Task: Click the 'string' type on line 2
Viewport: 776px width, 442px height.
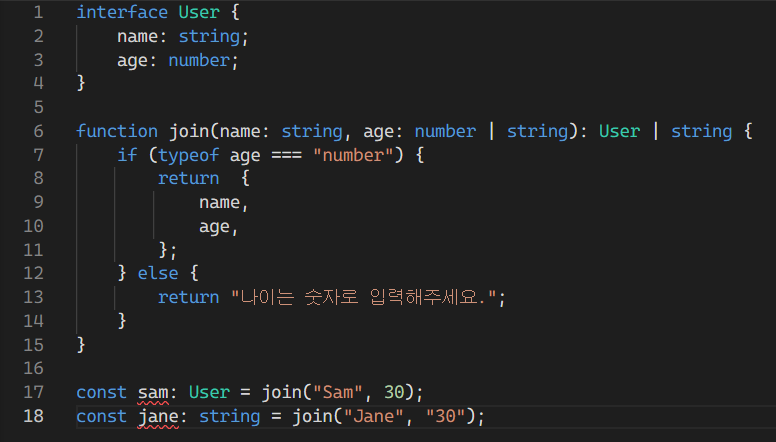Action: (x=209, y=36)
